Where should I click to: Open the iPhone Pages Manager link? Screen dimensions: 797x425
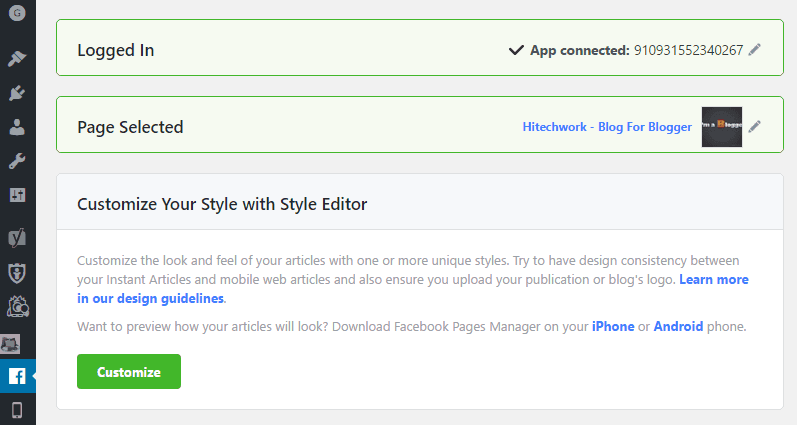613,326
